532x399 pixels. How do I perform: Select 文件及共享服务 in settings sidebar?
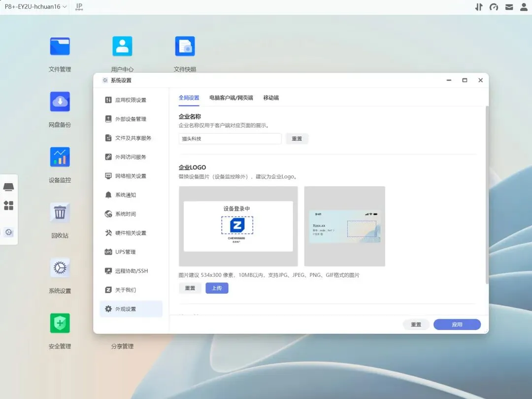131,138
